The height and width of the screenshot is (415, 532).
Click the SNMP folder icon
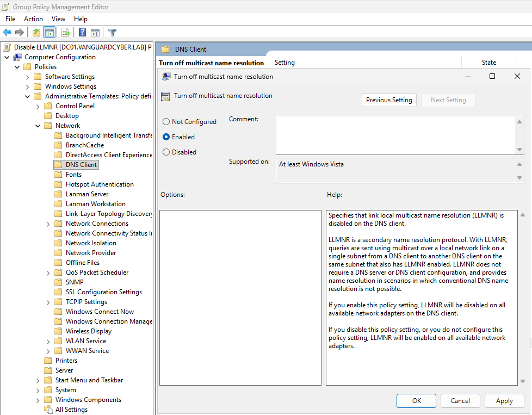(x=58, y=282)
